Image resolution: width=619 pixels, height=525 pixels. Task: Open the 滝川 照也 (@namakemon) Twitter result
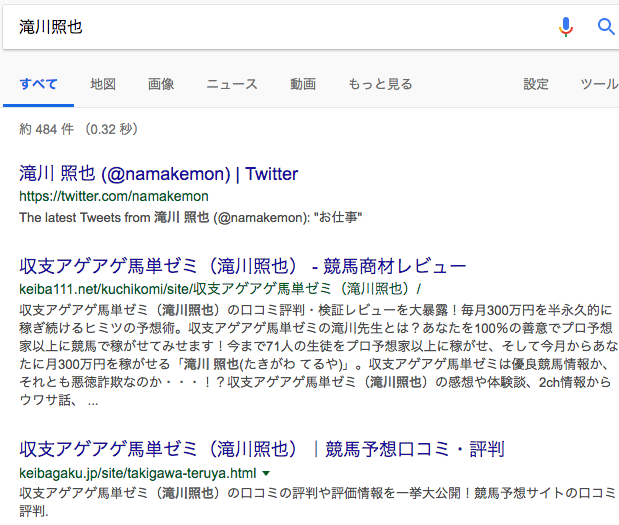tap(159, 174)
